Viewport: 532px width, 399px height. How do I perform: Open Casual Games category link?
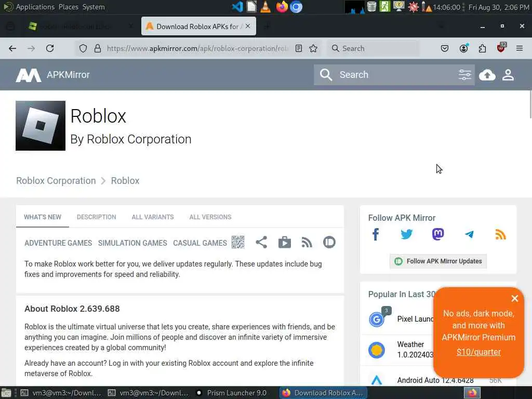click(200, 243)
